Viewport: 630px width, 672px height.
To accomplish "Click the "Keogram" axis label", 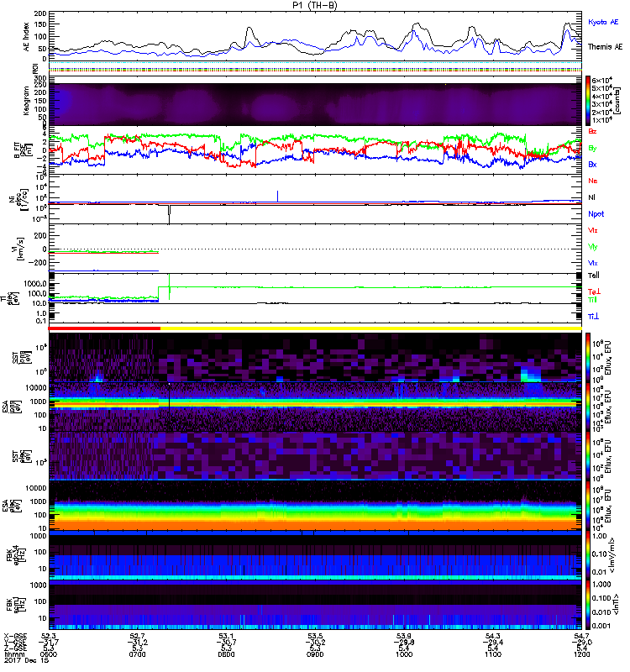I will [26, 101].
